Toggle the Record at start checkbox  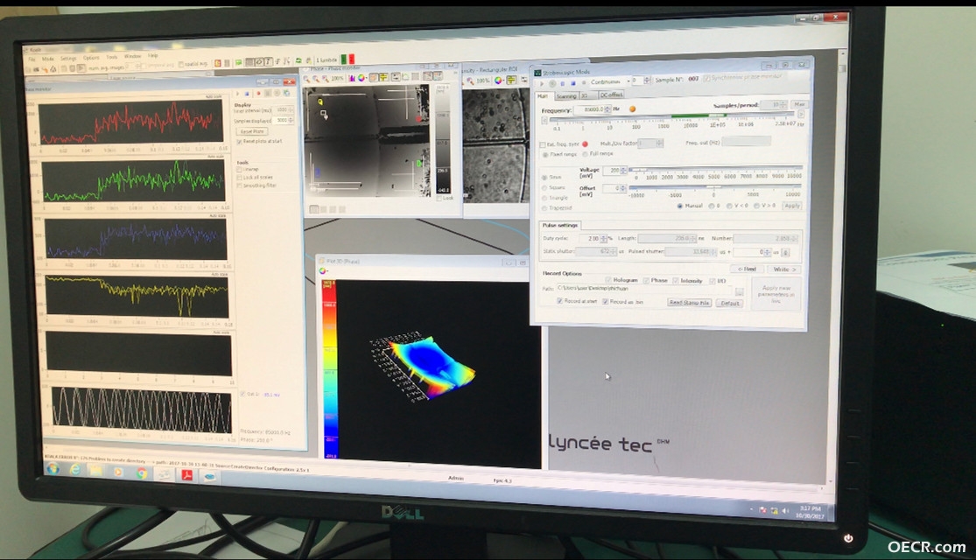click(x=560, y=301)
